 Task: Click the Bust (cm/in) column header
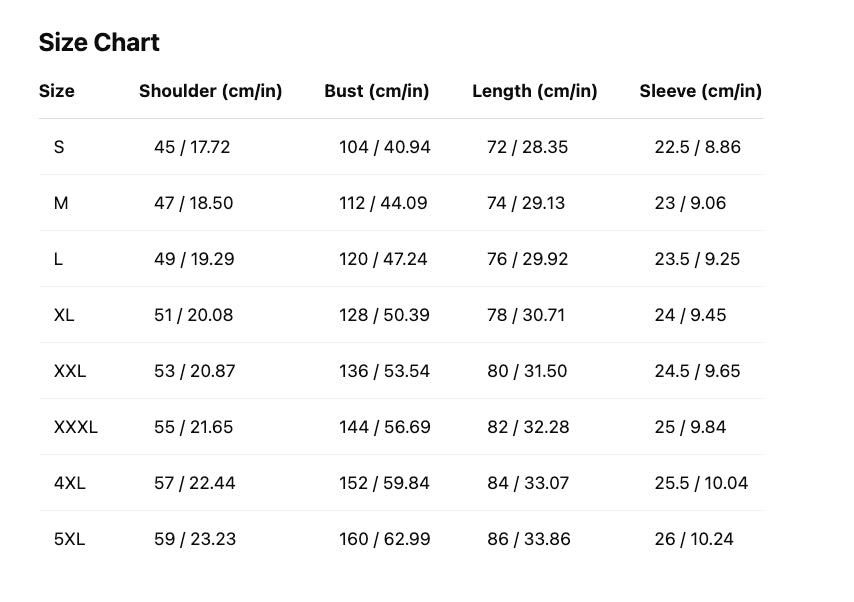point(376,91)
